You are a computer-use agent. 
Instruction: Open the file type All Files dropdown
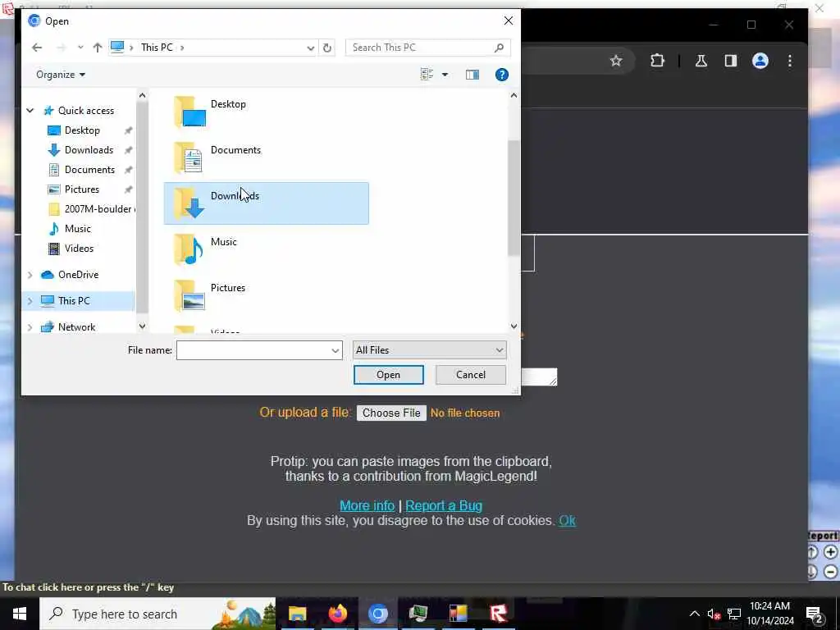(x=429, y=350)
